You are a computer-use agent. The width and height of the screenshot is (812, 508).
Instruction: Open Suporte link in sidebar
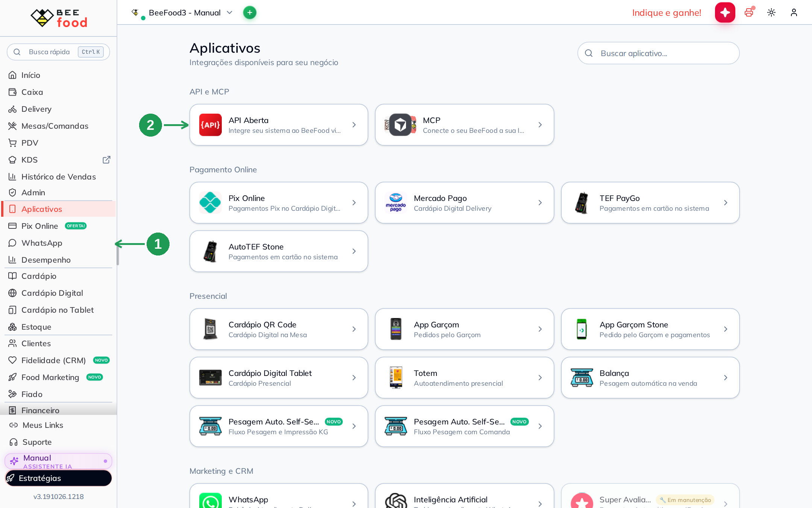click(x=58, y=442)
